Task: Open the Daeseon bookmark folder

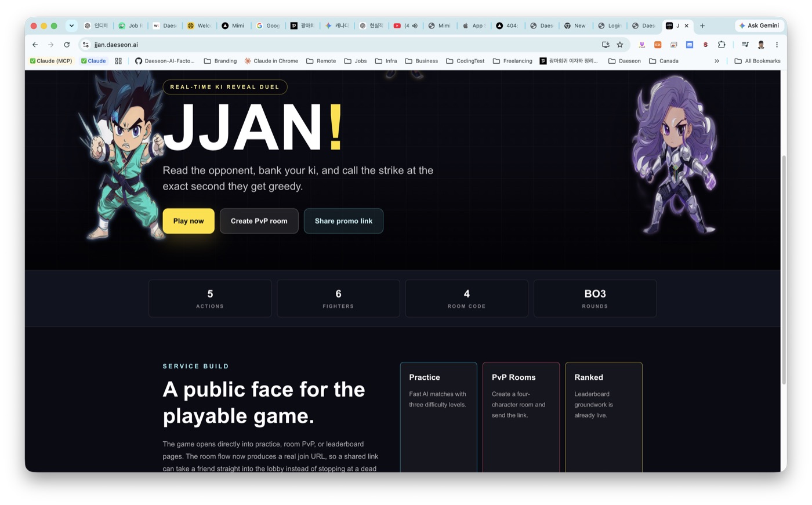Action: pos(625,61)
